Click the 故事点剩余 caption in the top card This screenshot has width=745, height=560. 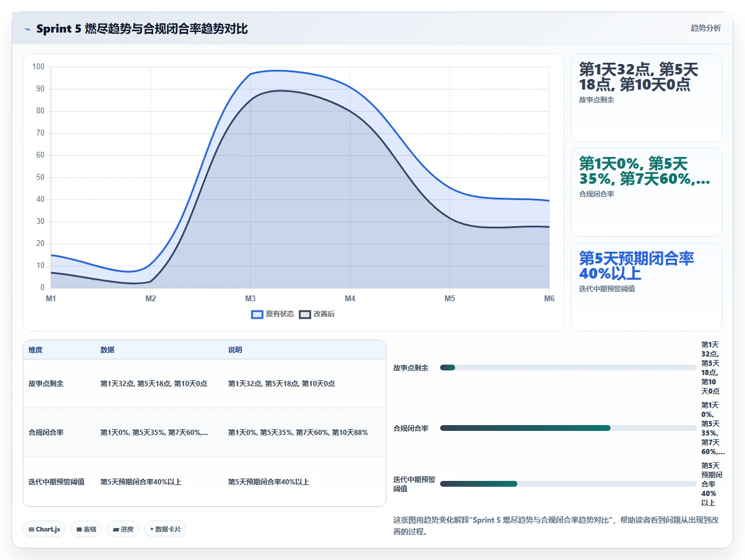pos(597,100)
